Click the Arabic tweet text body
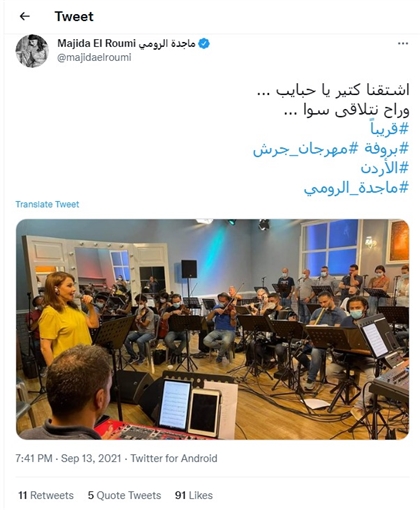420x510 pixels. pyautogui.click(x=333, y=100)
